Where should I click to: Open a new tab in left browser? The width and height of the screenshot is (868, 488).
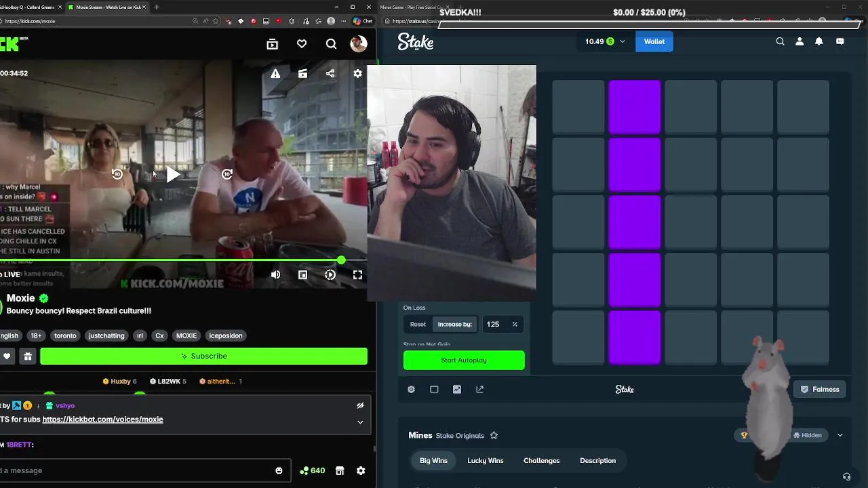tap(157, 7)
